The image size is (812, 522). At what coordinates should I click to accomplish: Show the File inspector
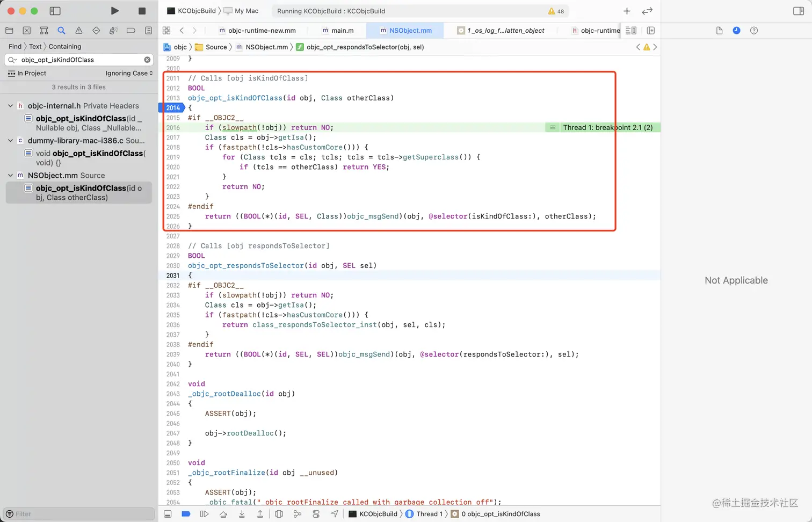(x=719, y=31)
